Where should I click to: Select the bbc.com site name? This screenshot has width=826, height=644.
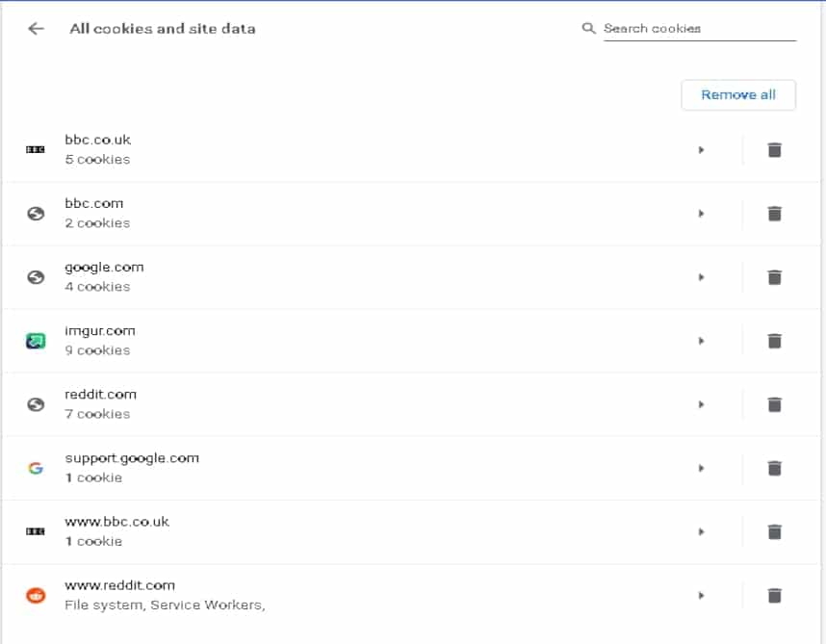click(94, 203)
